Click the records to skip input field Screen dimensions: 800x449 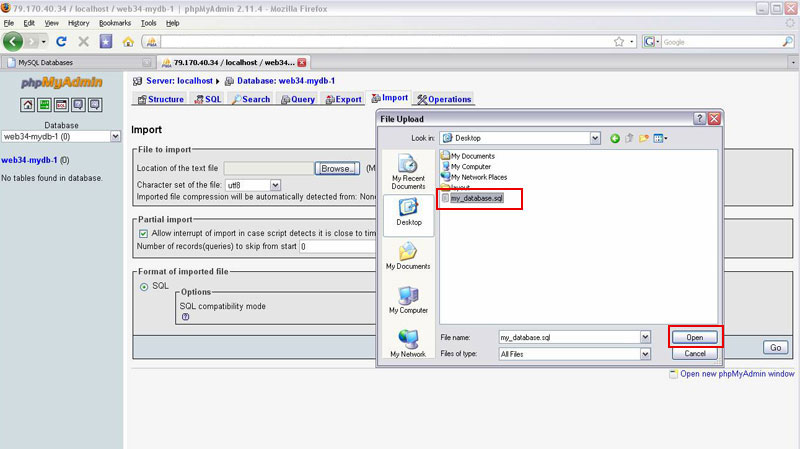pyautogui.click(x=338, y=246)
